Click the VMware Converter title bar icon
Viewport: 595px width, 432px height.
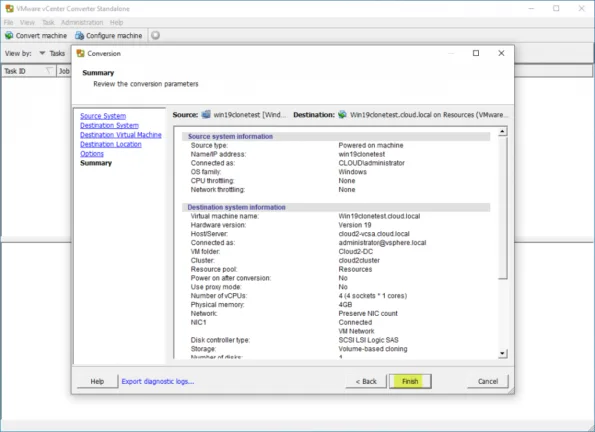tap(9, 8)
